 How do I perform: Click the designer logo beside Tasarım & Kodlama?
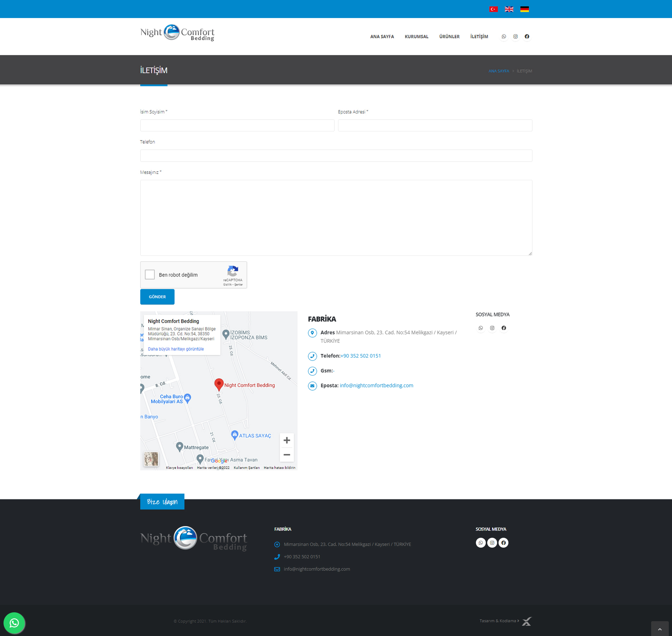[x=527, y=621]
